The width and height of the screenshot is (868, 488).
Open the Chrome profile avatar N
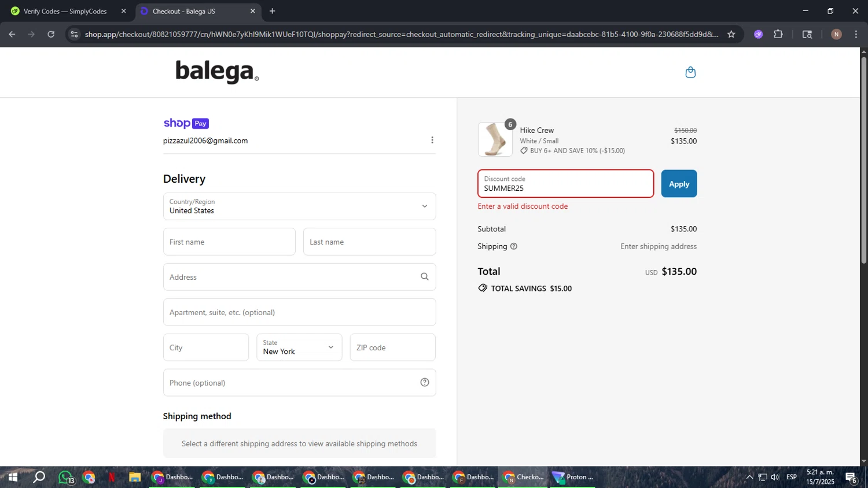tap(836, 34)
